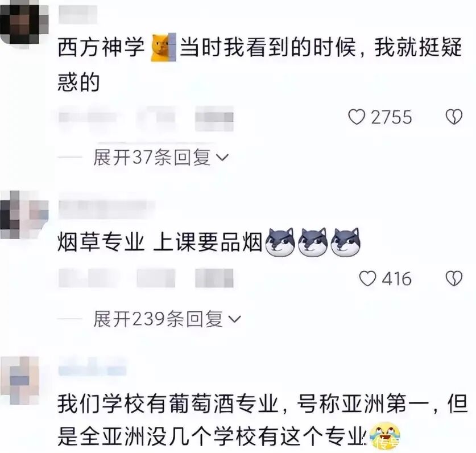Tap the first husky dog emoji

click(x=280, y=242)
